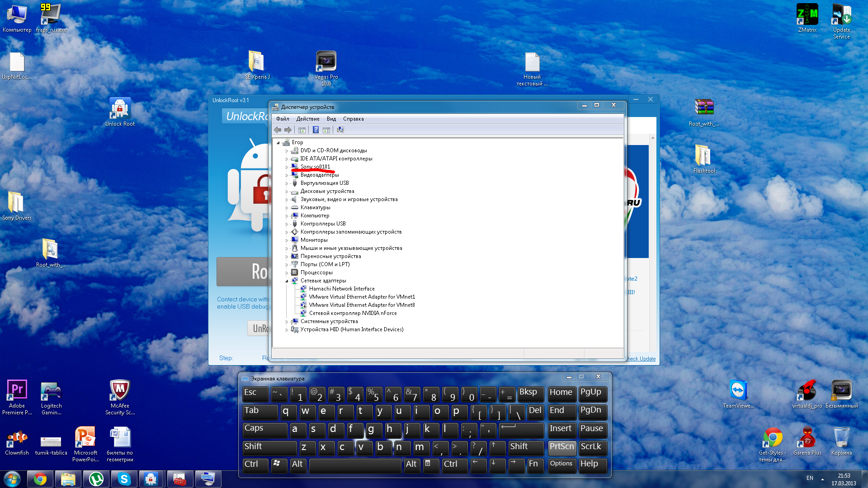
Task: Expand the Видеоадаптеры node
Action: [x=287, y=175]
